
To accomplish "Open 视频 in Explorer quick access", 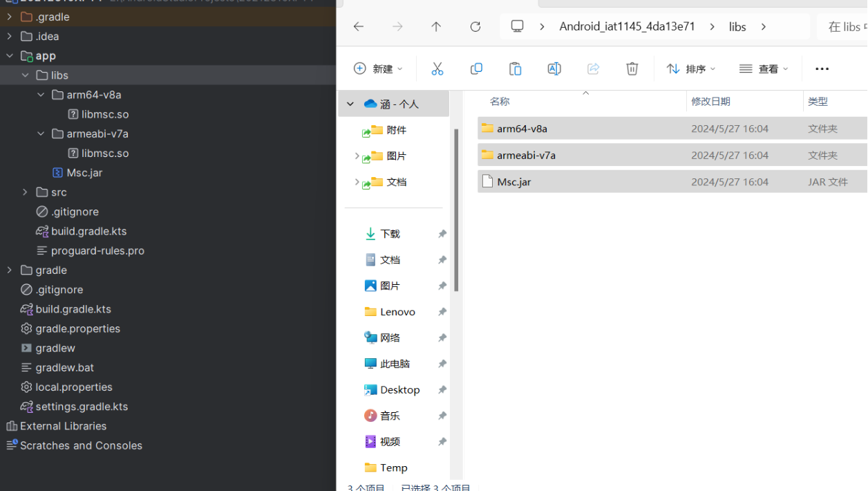I will point(390,441).
